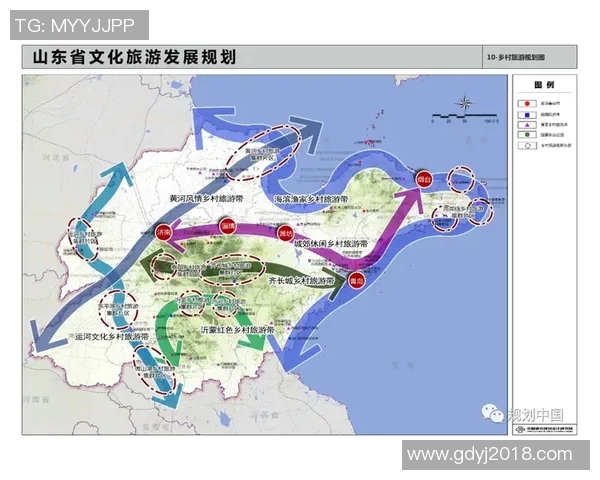Click the red 济南 city marker
This screenshot has height=480, width=600.
(x=164, y=231)
